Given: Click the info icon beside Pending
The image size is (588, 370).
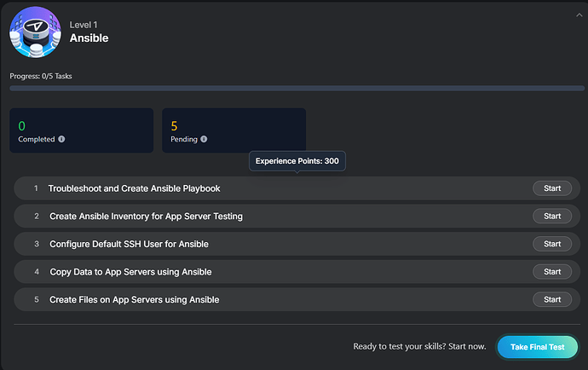Looking at the screenshot, I should (x=204, y=139).
